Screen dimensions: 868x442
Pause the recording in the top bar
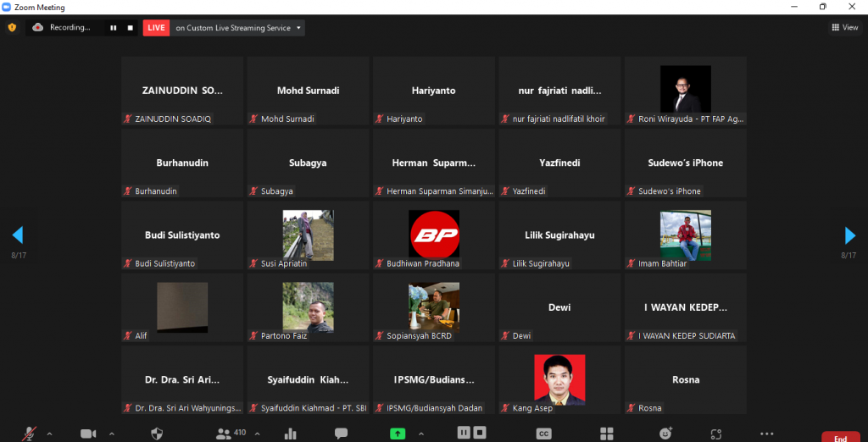click(112, 28)
